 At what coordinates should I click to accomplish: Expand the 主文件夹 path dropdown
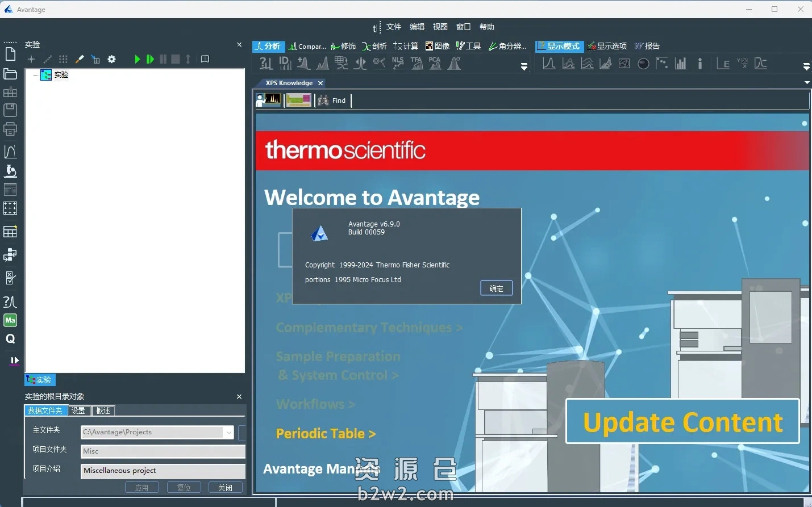(228, 432)
